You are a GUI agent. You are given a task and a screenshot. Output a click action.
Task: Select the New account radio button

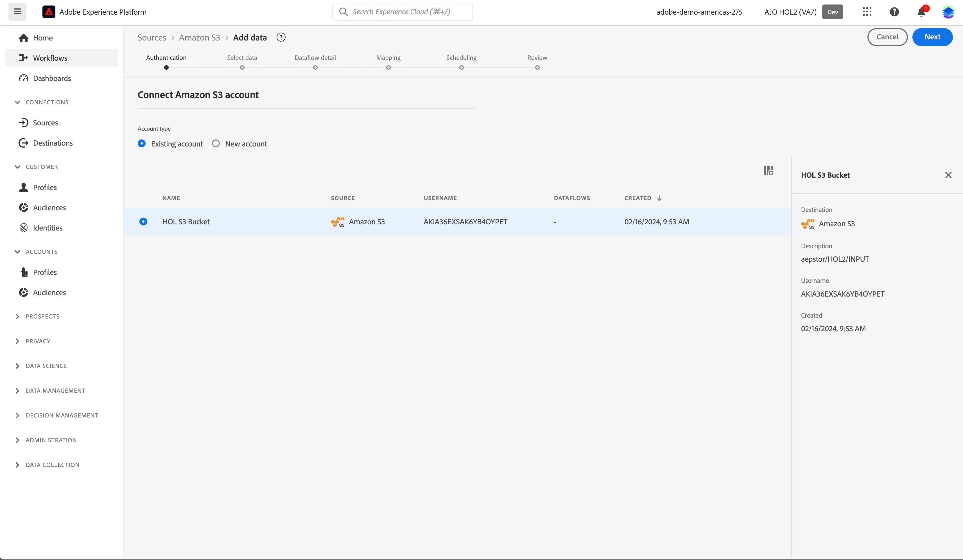216,144
